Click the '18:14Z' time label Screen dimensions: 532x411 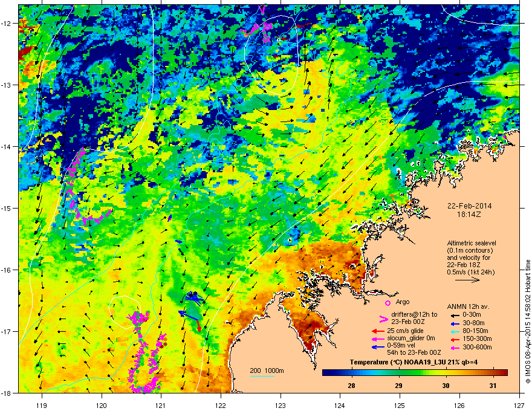(x=469, y=215)
